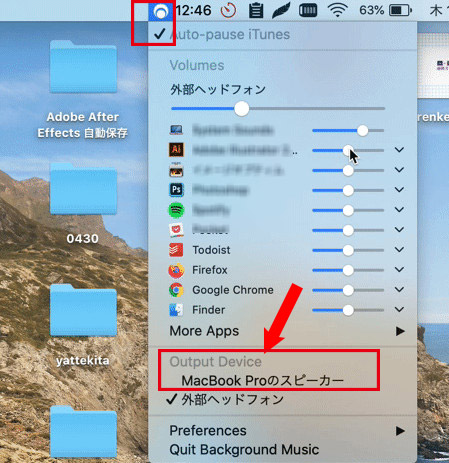Expand options chevron for Firefox
The width and height of the screenshot is (449, 463).
click(399, 270)
